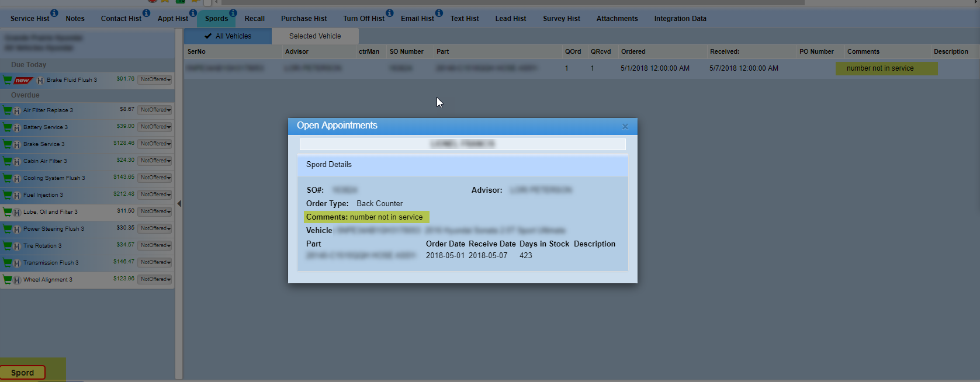Viewport: 980px width, 382px height.
Task: Sort by the Ordered column header
Action: [633, 51]
